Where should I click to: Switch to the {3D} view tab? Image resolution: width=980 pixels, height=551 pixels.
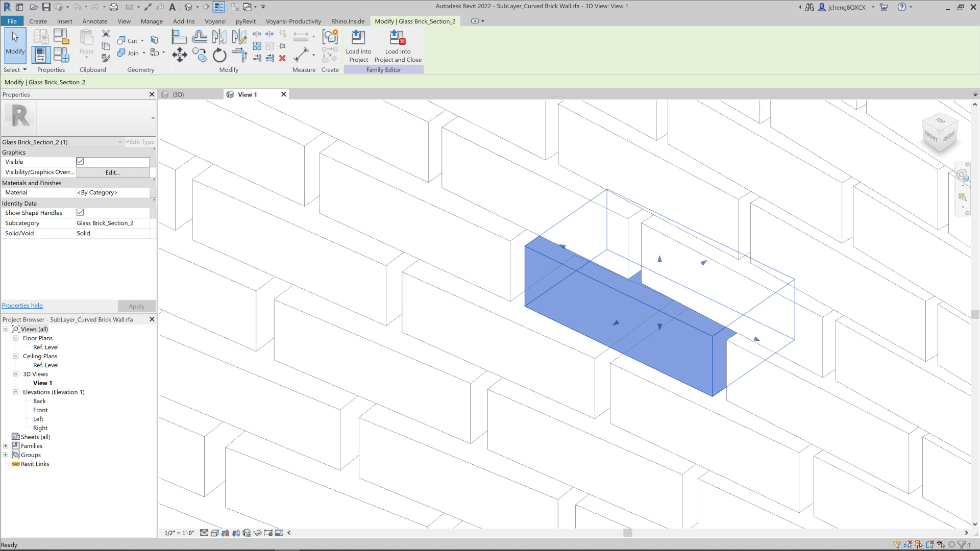click(178, 94)
